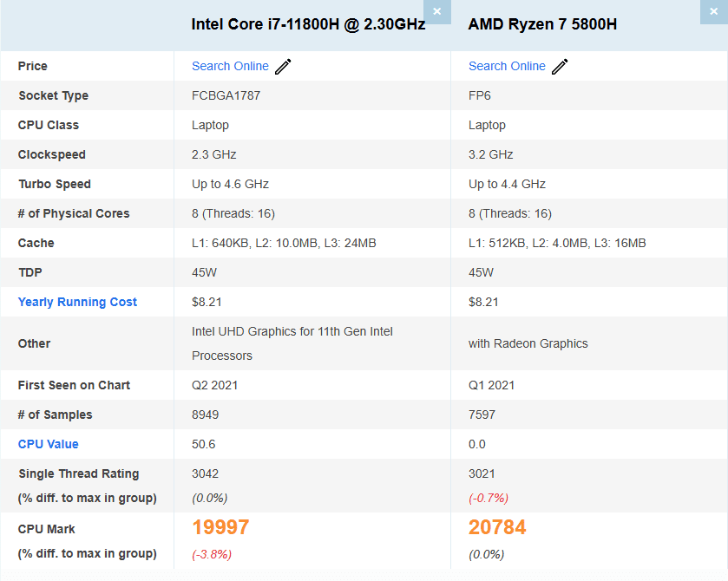Click the 'Up to 4.4 GHz' turbo speed

tap(507, 184)
